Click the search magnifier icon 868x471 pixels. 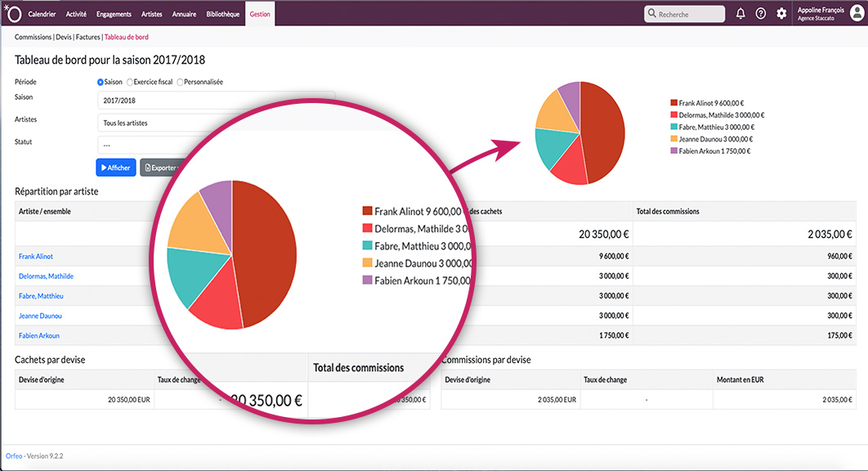(x=651, y=14)
